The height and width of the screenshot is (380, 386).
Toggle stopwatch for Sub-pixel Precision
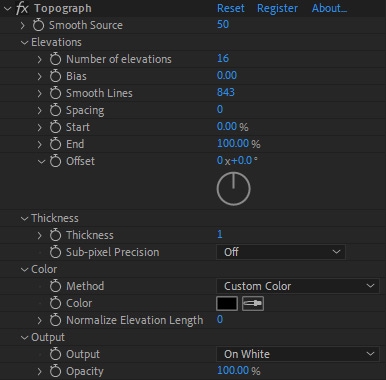pos(55,252)
